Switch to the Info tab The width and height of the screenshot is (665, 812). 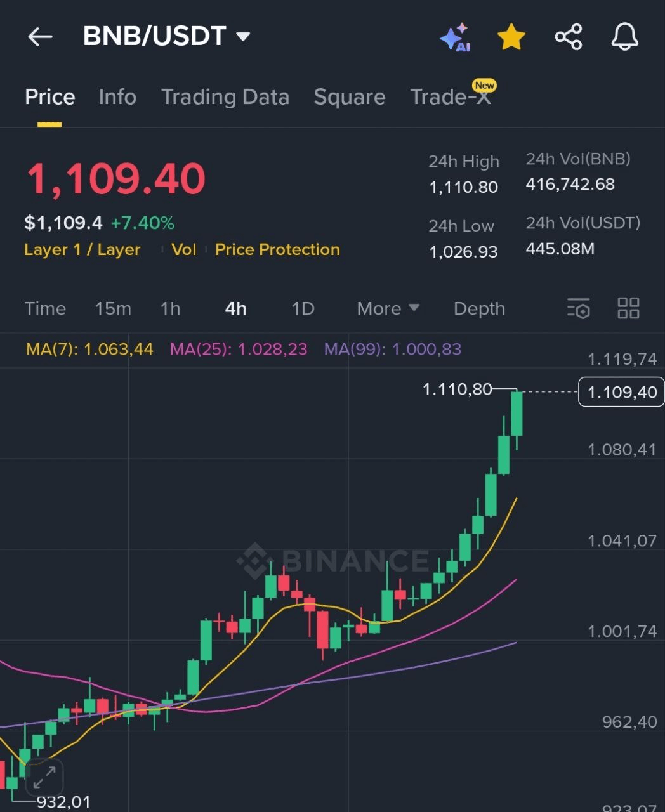(117, 97)
